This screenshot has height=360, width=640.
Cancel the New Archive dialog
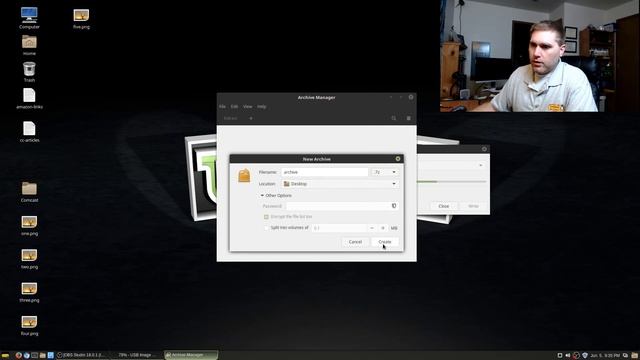pos(355,242)
